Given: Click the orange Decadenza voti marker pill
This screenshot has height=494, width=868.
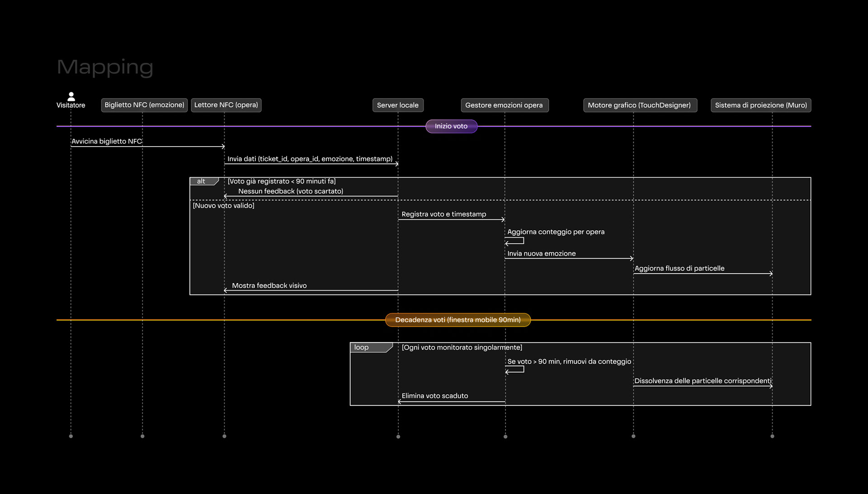Looking at the screenshot, I should [458, 320].
